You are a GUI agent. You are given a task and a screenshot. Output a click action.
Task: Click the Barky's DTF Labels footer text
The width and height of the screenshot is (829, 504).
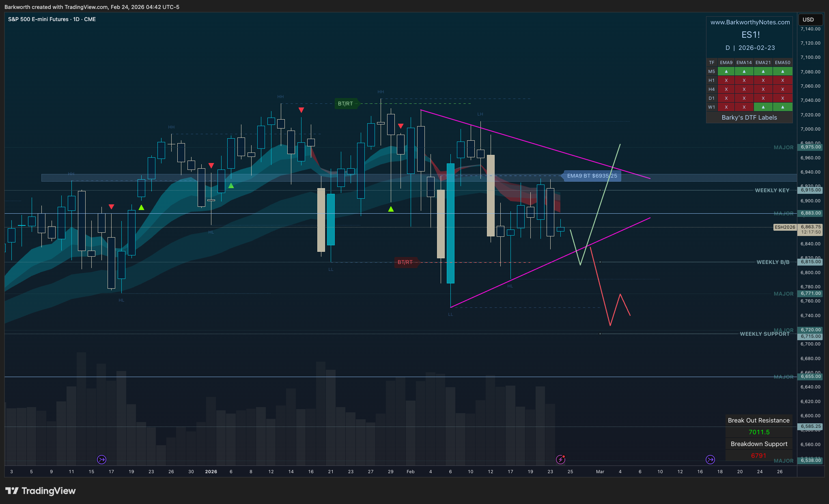coord(749,118)
